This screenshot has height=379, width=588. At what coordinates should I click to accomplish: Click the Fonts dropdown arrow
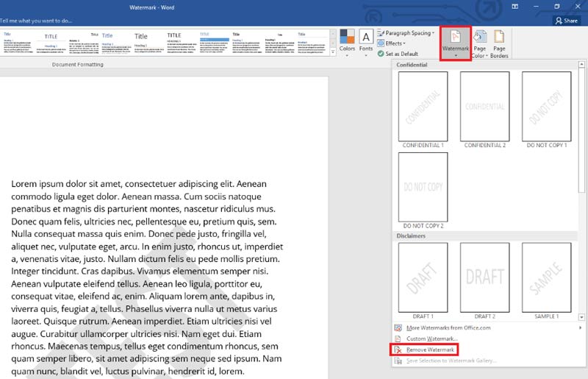(366, 55)
